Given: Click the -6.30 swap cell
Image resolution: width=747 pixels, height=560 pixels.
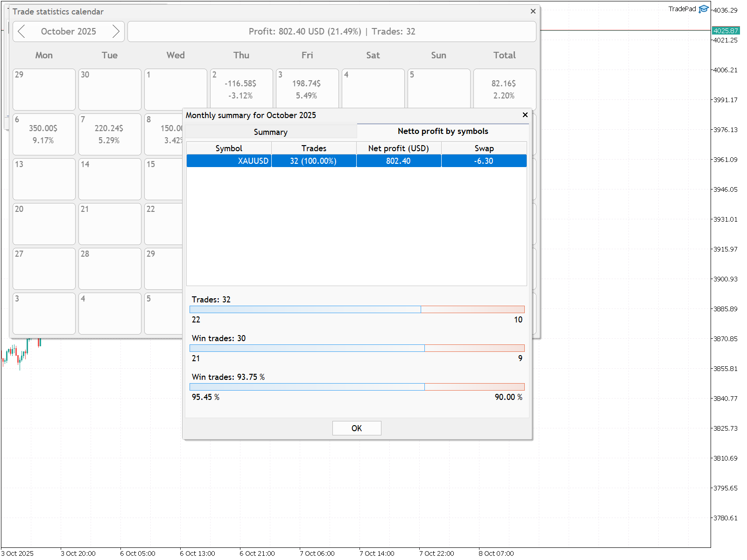Looking at the screenshot, I should tap(484, 161).
